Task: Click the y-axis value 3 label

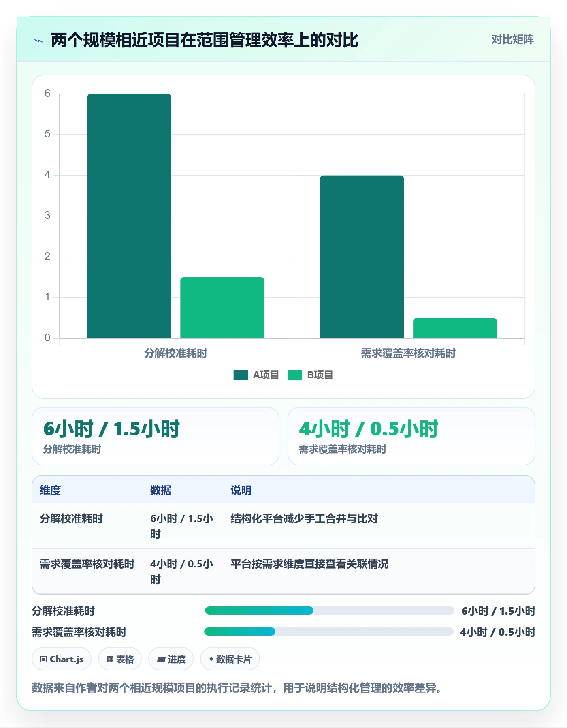Action: pyautogui.click(x=47, y=216)
